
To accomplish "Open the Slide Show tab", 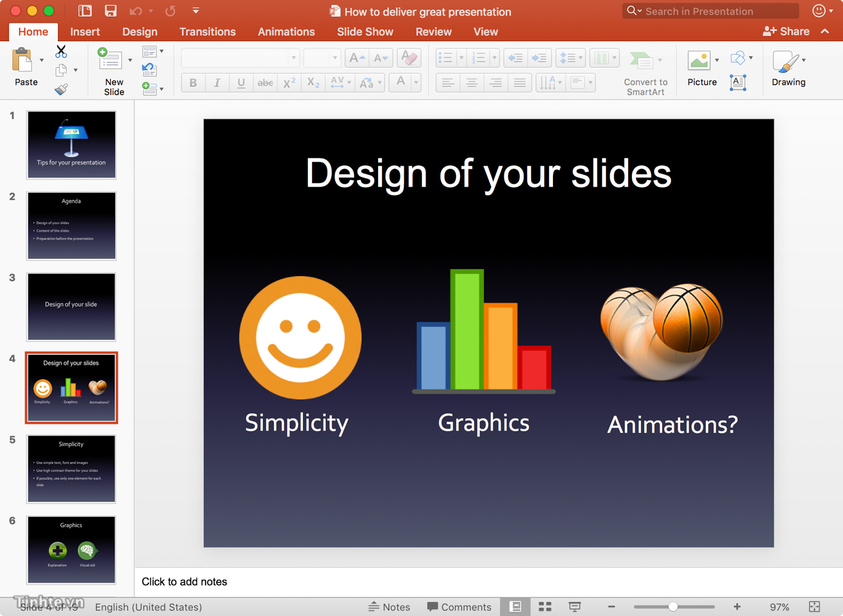I will [x=365, y=31].
